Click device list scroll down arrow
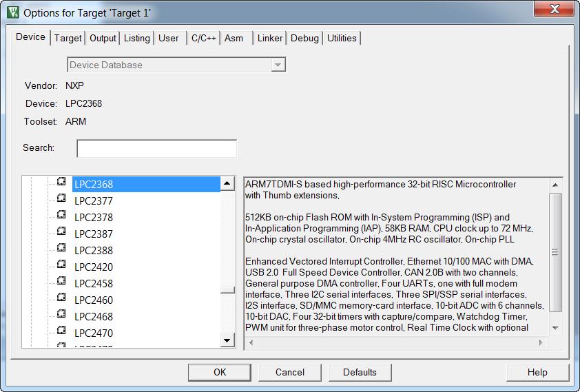The height and width of the screenshot is (392, 580). (x=227, y=340)
